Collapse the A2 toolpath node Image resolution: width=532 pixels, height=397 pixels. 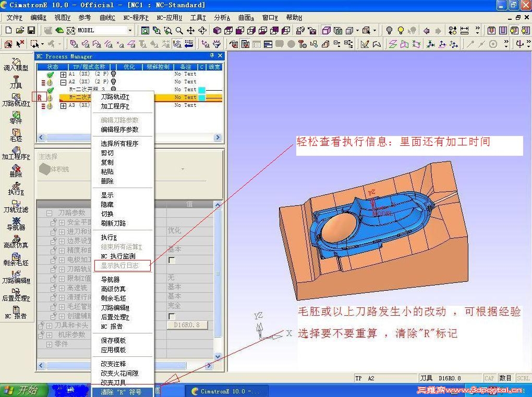click(63, 82)
